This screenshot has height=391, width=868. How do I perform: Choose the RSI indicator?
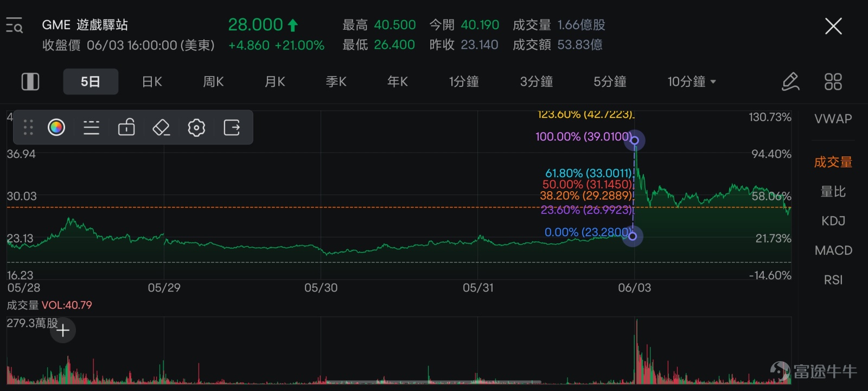click(833, 280)
